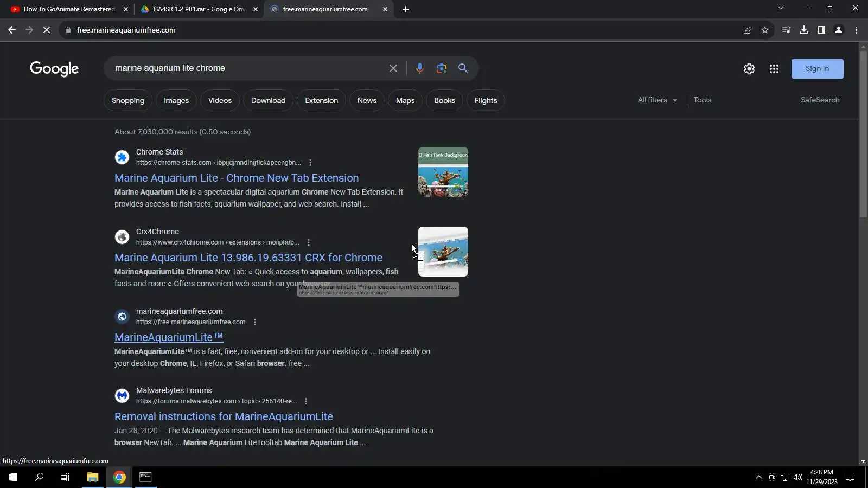Filter results by News
This screenshot has height=488, width=868.
point(367,100)
